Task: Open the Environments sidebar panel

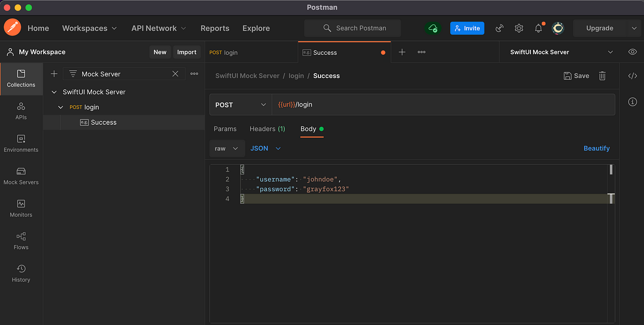Action: click(x=21, y=144)
